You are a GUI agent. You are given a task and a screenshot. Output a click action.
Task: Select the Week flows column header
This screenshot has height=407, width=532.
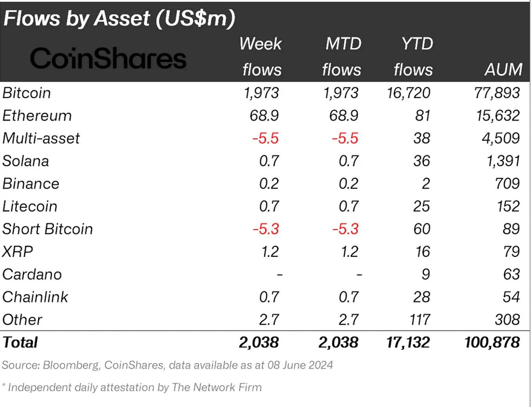pos(261,57)
